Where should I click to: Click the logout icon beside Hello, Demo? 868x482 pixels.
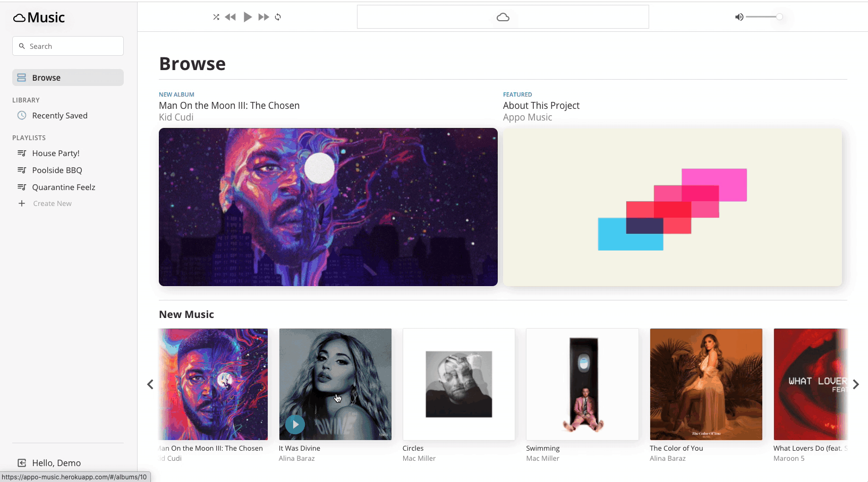coord(22,463)
